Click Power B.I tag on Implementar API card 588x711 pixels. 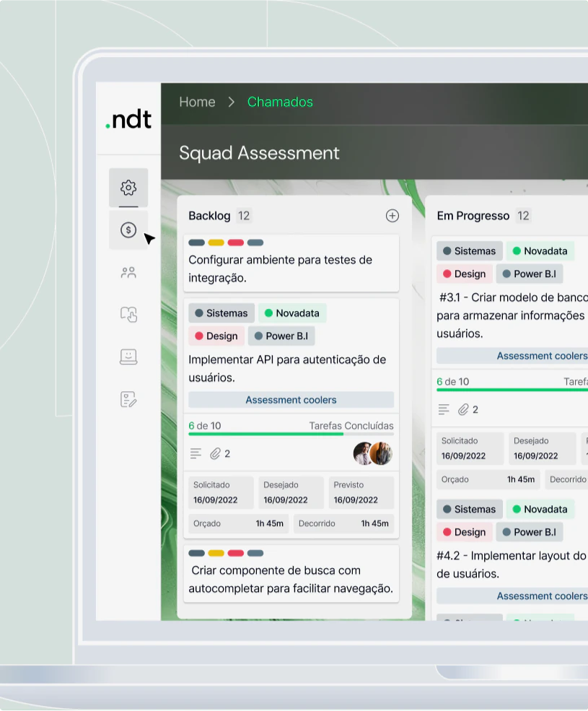[281, 336]
